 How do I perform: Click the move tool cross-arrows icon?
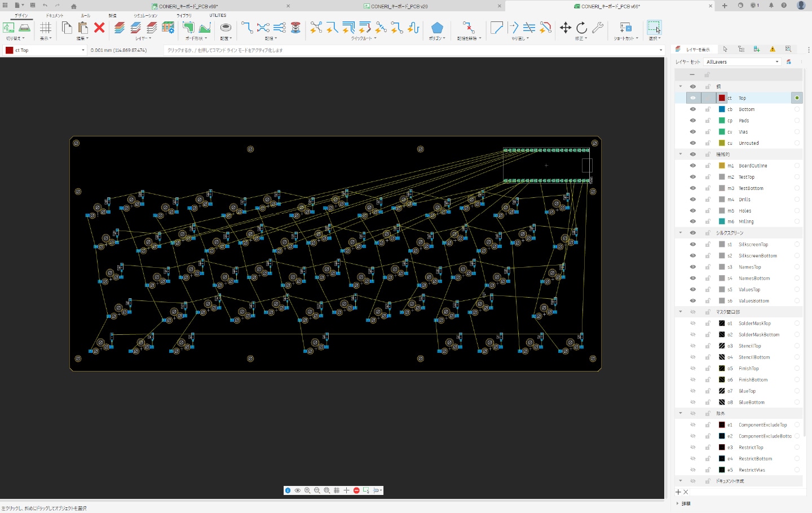tap(565, 28)
